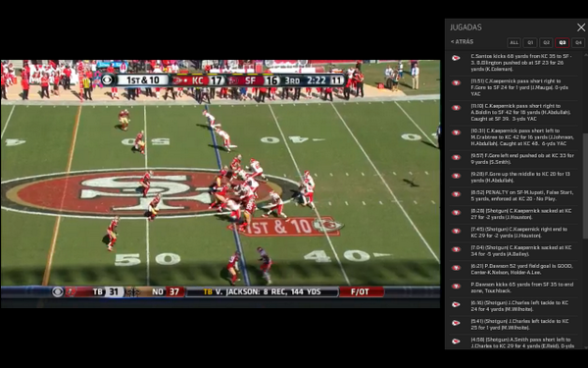588x368 pixels.
Task: Open play '[4:58] A.Smith pass short left'
Action: click(514, 342)
